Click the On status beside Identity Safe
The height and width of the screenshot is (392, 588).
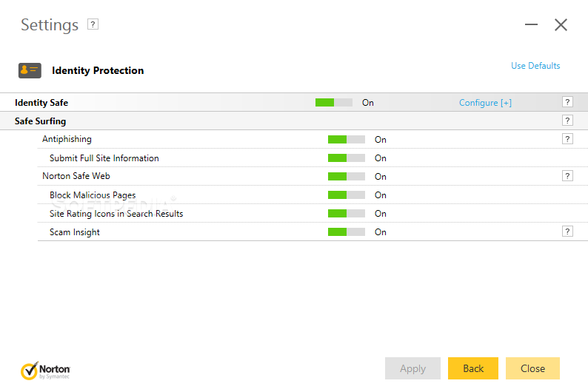pyautogui.click(x=368, y=103)
